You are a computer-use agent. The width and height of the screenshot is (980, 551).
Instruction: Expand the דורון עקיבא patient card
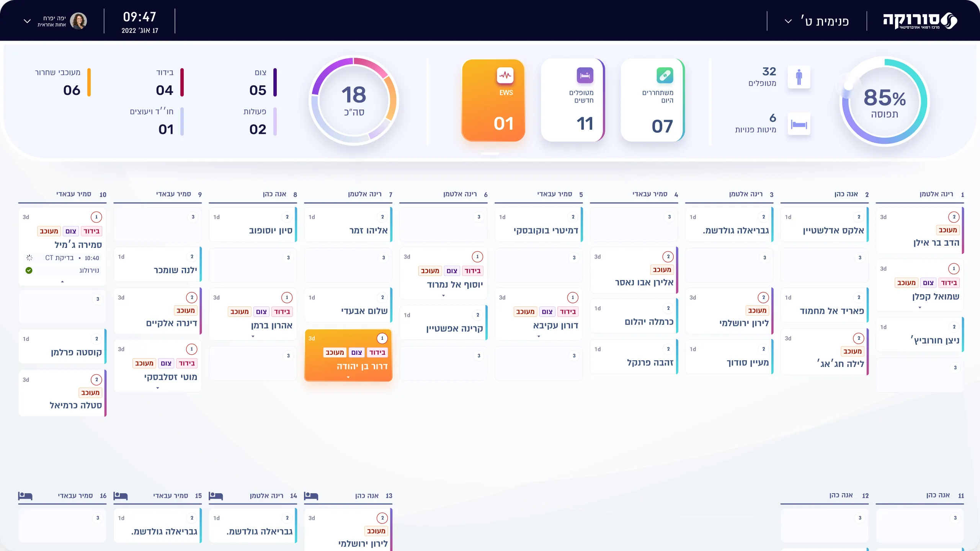pos(539,336)
